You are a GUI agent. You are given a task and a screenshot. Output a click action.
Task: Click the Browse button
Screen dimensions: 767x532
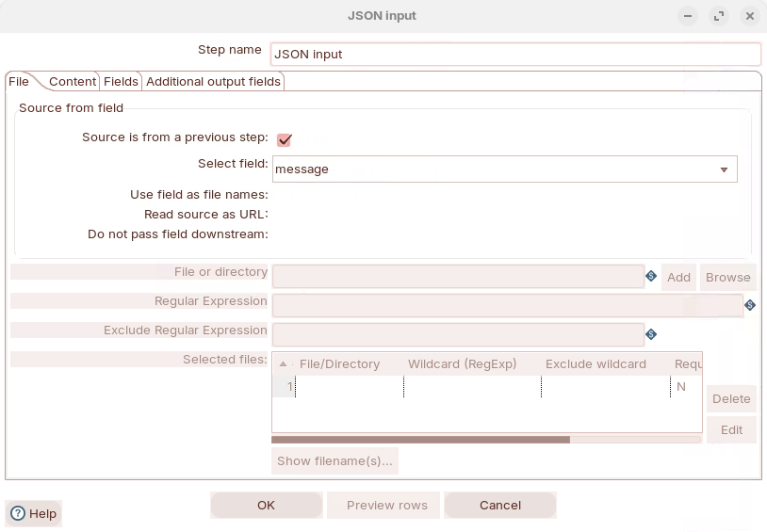727,278
